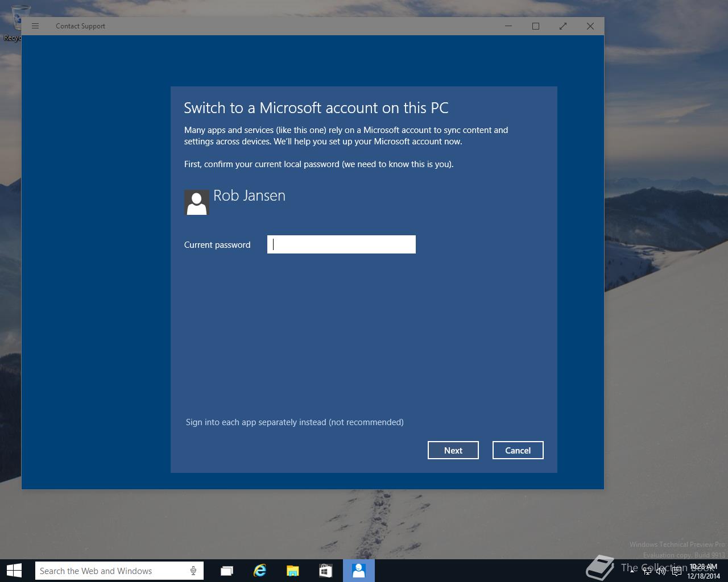
Task: Click the taskbar clock showing 12/18/2014
Action: pos(704,571)
